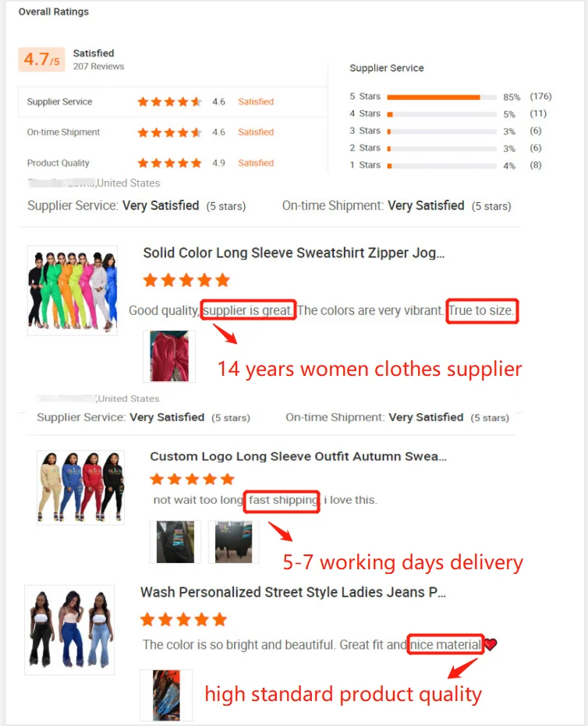Screen dimensions: 588x726
Task: Click the 4.7/5 overall rating badge
Action: click(x=41, y=59)
